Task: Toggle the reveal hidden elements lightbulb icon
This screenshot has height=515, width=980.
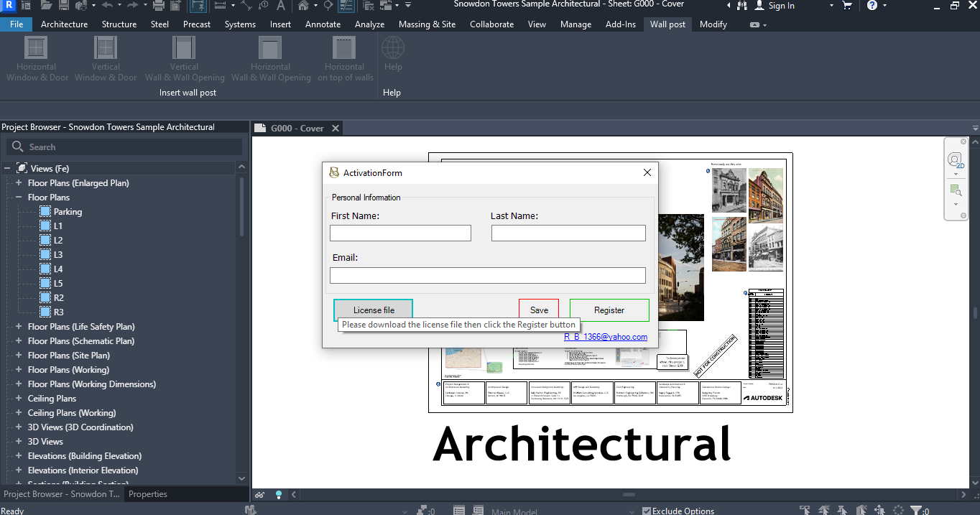Action: [279, 494]
